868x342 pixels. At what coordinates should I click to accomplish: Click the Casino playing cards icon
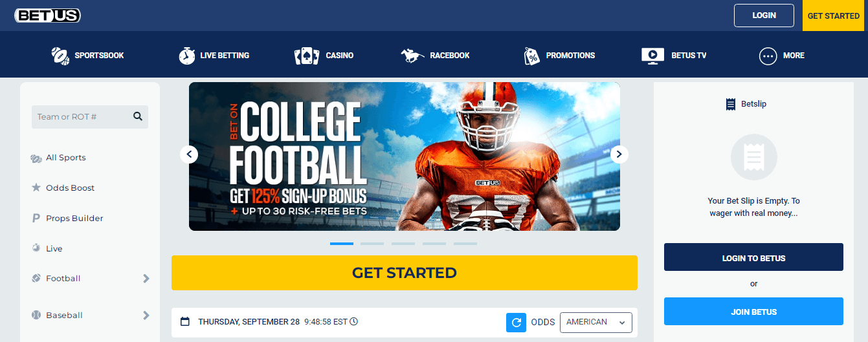pyautogui.click(x=307, y=56)
